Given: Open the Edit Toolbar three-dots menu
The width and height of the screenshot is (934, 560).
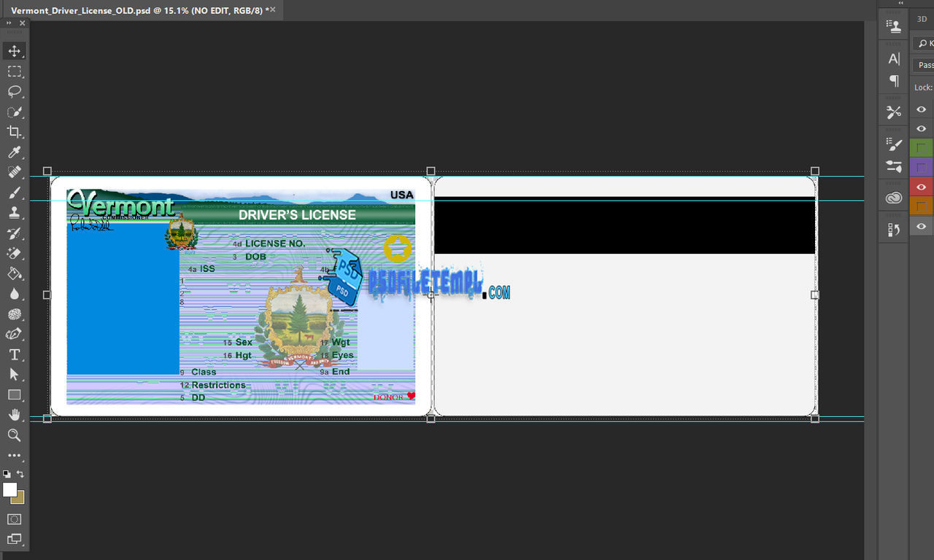Looking at the screenshot, I should coord(14,456).
